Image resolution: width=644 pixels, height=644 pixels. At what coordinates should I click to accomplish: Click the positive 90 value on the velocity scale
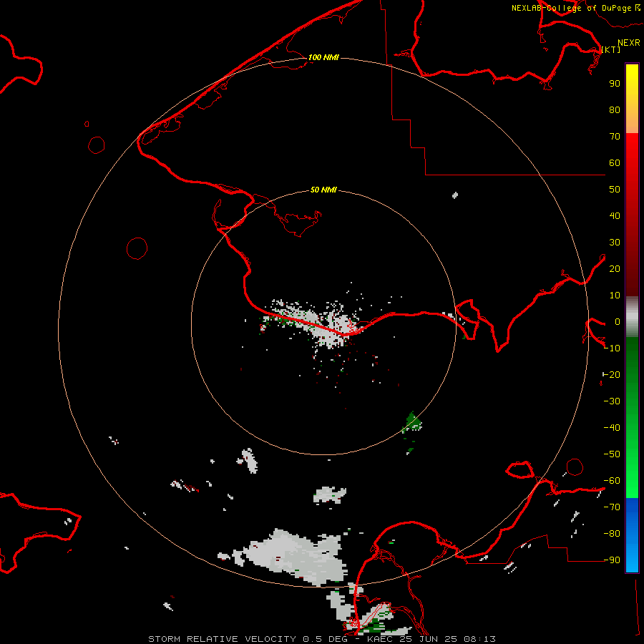[x=615, y=84]
